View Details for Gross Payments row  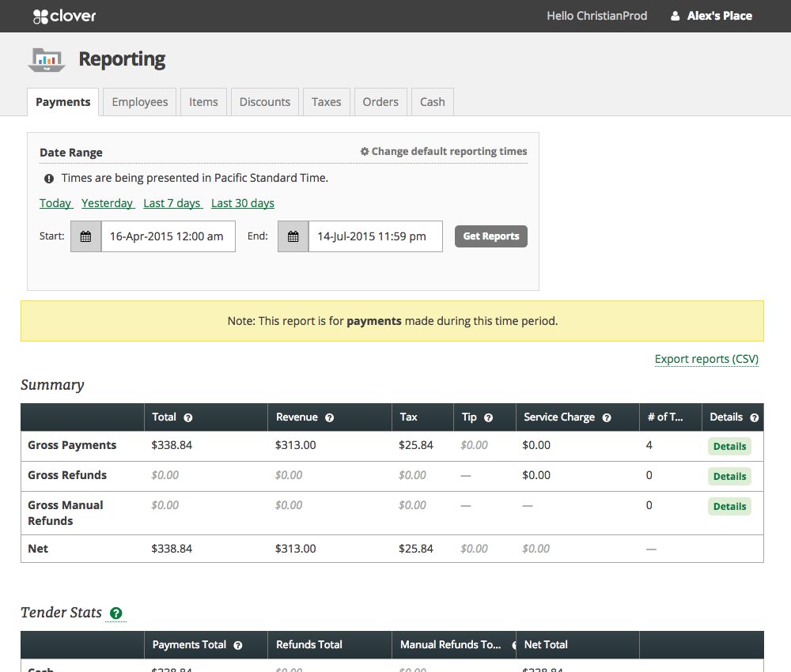[729, 446]
